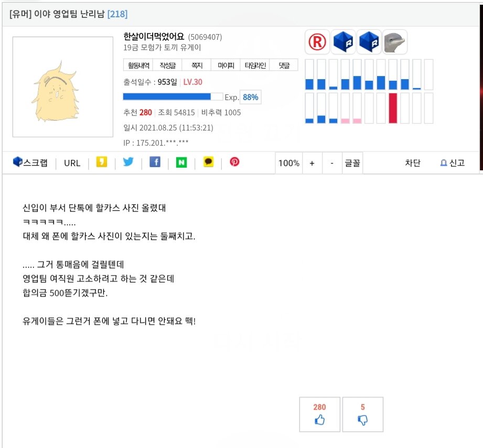483x448 pixels.
Task: Click the yellow KakaoStory share icon
Action: click(102, 162)
